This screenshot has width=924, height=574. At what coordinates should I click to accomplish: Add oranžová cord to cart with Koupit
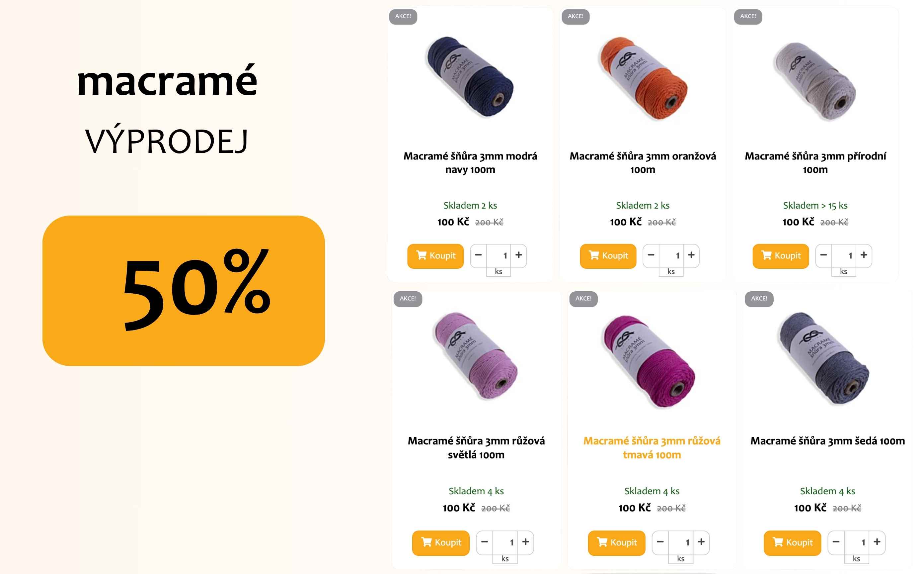tap(608, 256)
